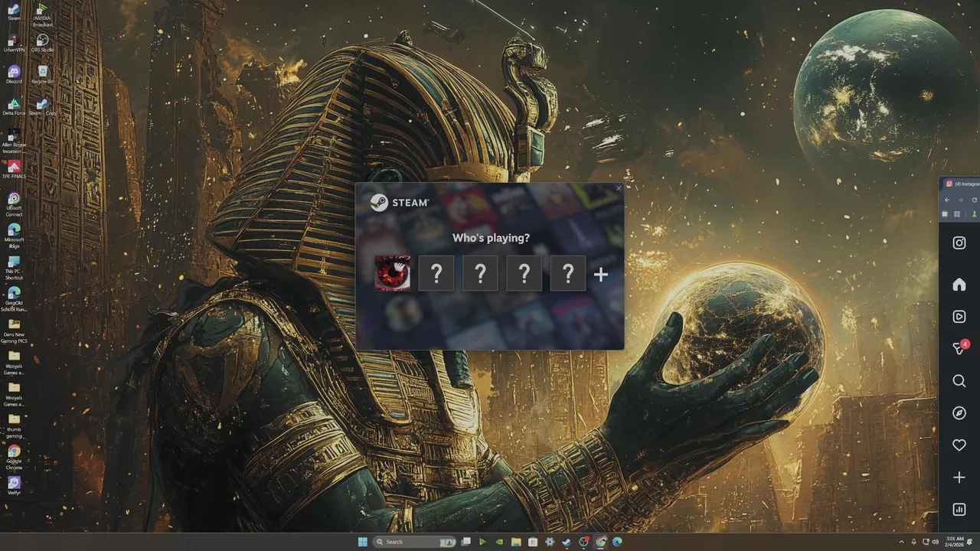Open Instagram messages with the 4 badge
Screen dimensions: 980x551
960,348
